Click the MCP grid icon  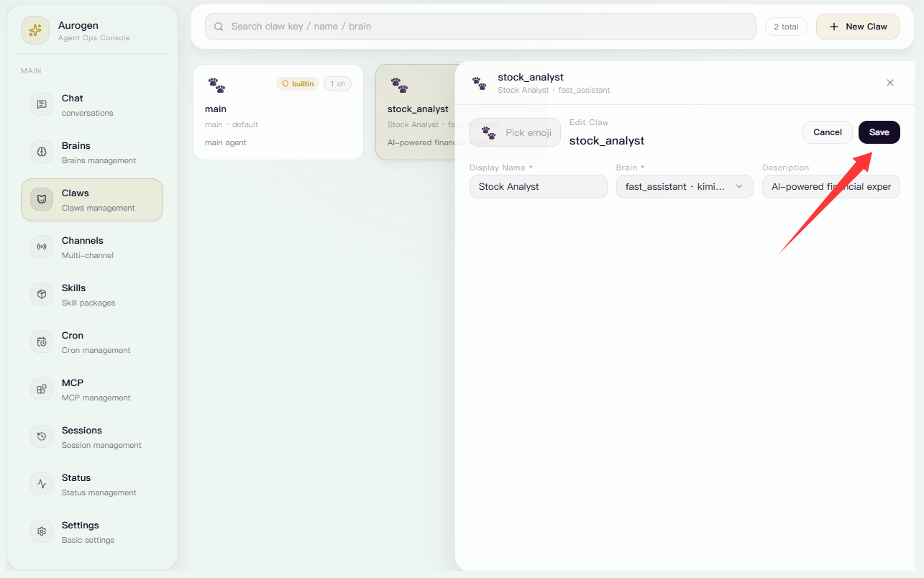(42, 389)
